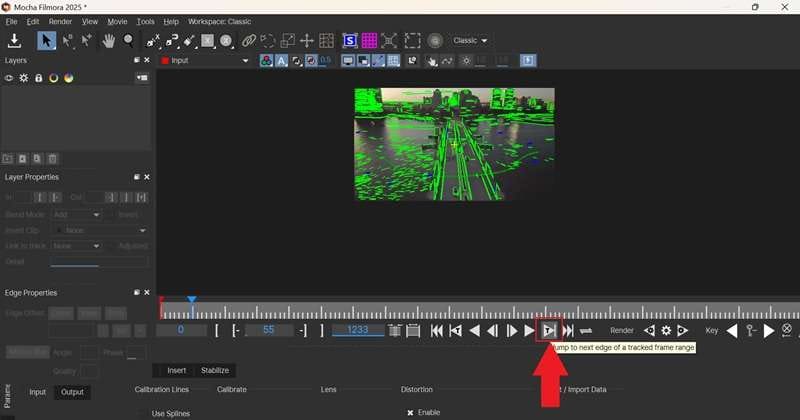Open the View menu
The image size is (800, 420).
coord(90,21)
